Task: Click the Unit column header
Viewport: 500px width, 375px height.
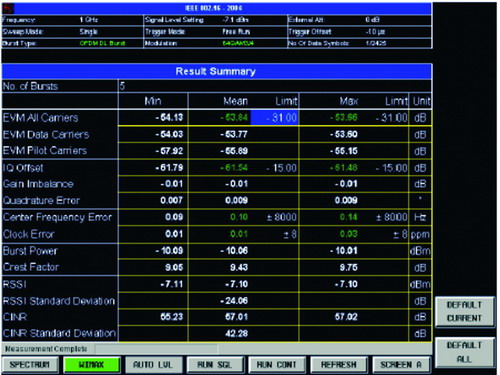Action: [421, 101]
